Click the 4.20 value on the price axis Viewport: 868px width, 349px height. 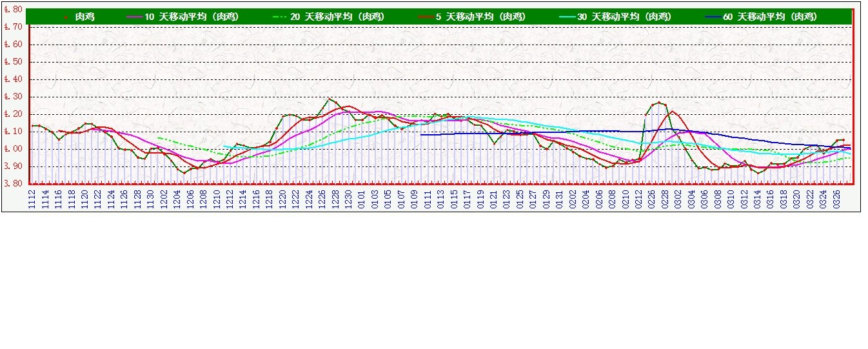coord(14,114)
